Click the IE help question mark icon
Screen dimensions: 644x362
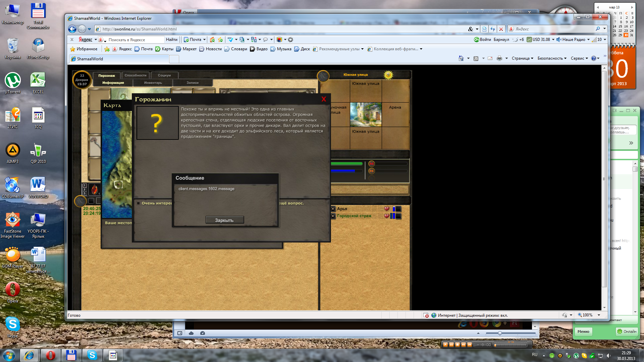(x=593, y=58)
